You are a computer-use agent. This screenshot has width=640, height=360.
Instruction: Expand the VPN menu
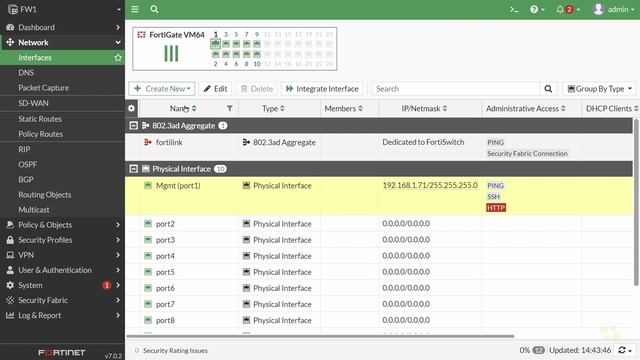[62, 255]
